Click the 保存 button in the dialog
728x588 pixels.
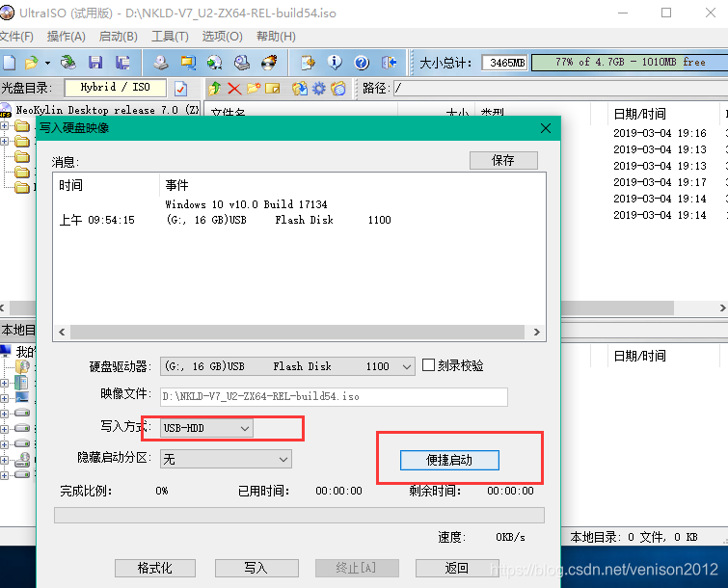[x=503, y=161]
